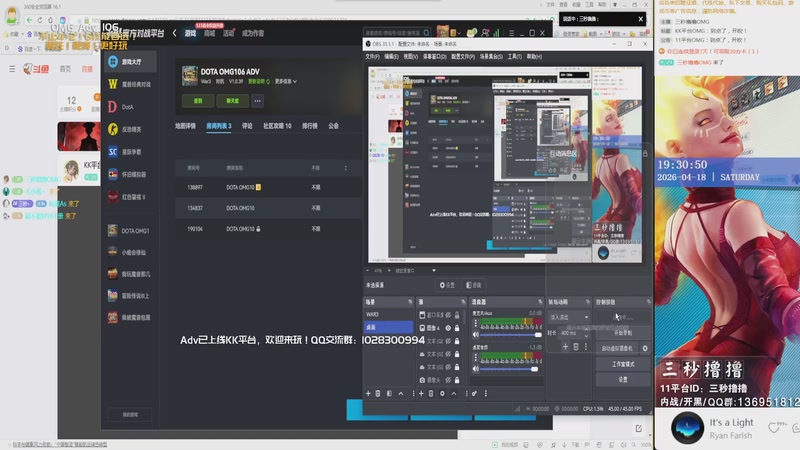Open OBS 工具(T) menu

514,57
